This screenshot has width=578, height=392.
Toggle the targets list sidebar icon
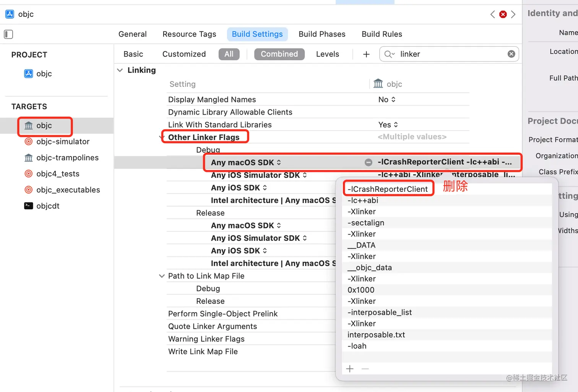(8, 34)
